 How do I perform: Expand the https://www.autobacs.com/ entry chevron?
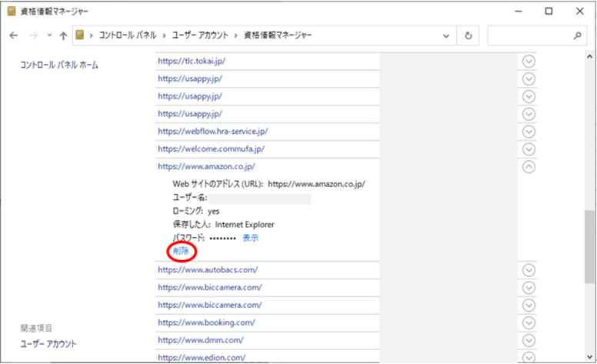(529, 270)
